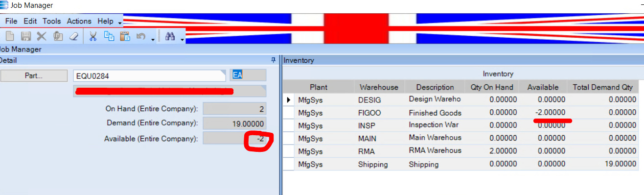Click the RMA warehouse cell
Viewport: 644px width, 195px height.
[x=379, y=151]
